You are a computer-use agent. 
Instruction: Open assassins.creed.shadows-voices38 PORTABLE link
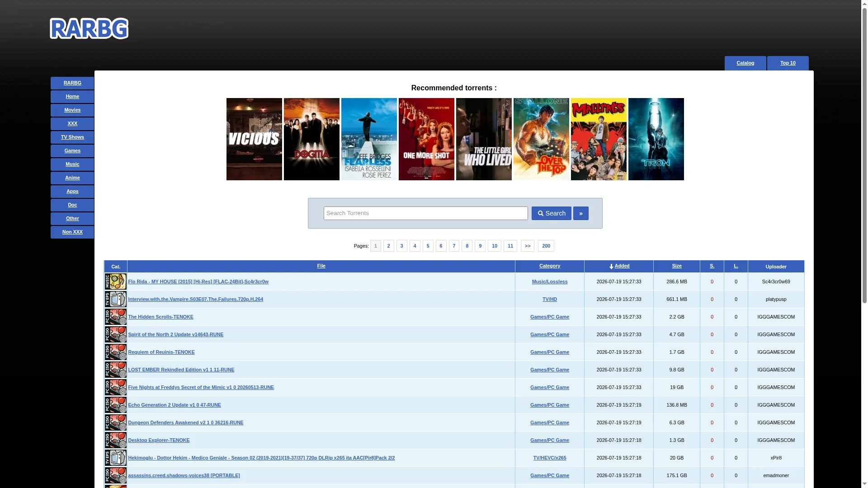[184, 475]
